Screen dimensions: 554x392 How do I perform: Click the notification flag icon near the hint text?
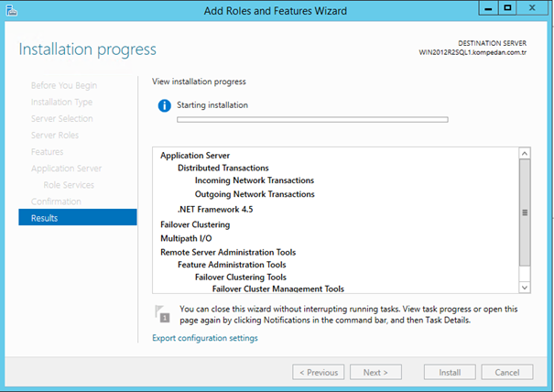(x=162, y=313)
